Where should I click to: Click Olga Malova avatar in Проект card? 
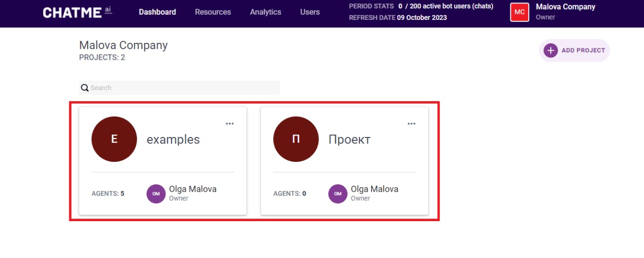(337, 194)
